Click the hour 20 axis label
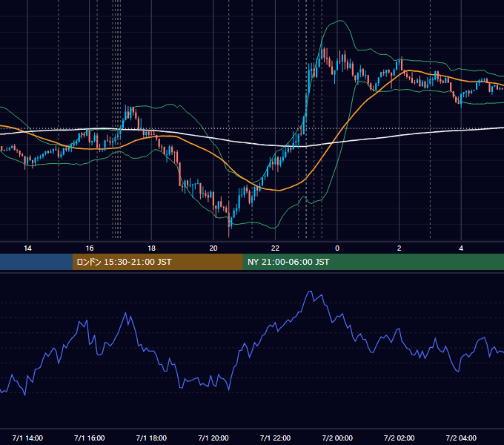 click(x=213, y=248)
